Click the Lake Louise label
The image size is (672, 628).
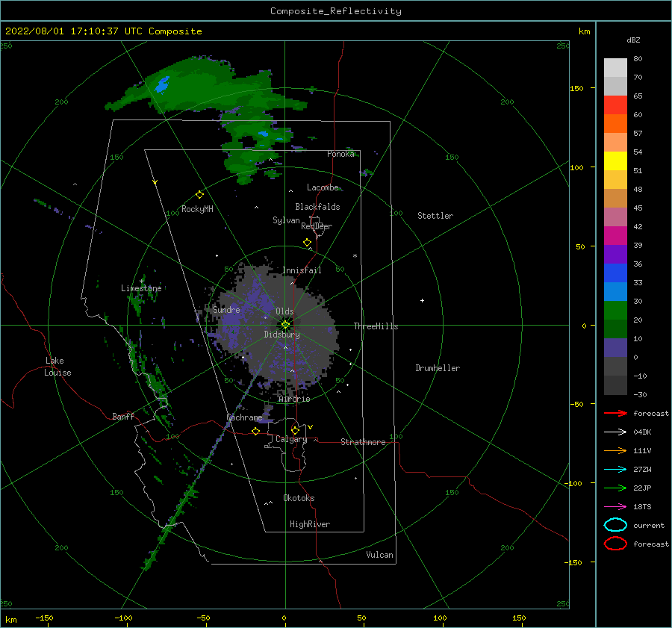pos(57,367)
